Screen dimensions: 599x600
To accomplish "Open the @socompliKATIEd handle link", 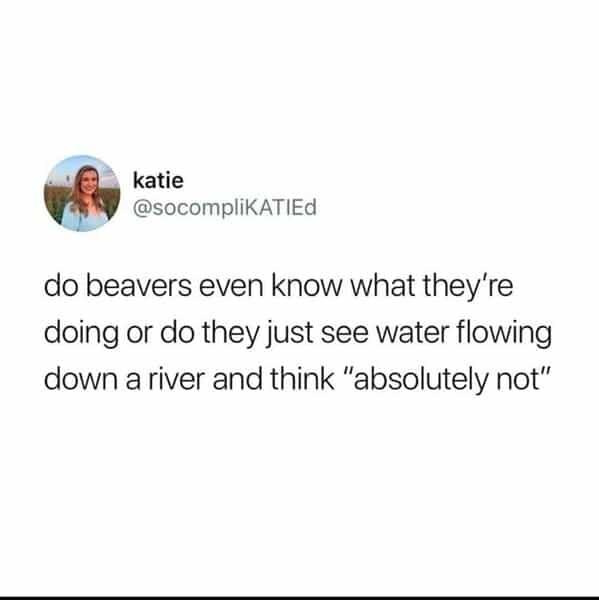I will tap(225, 208).
